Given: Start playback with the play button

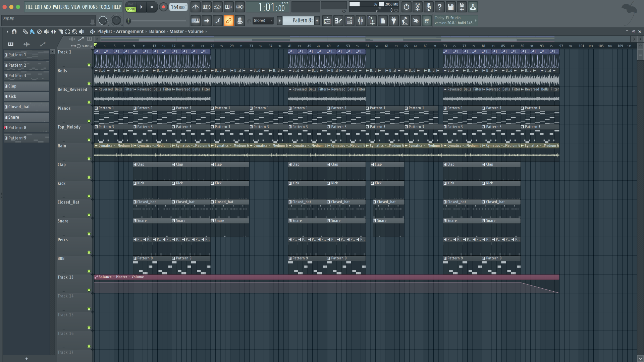Looking at the screenshot, I should pyautogui.click(x=142, y=7).
